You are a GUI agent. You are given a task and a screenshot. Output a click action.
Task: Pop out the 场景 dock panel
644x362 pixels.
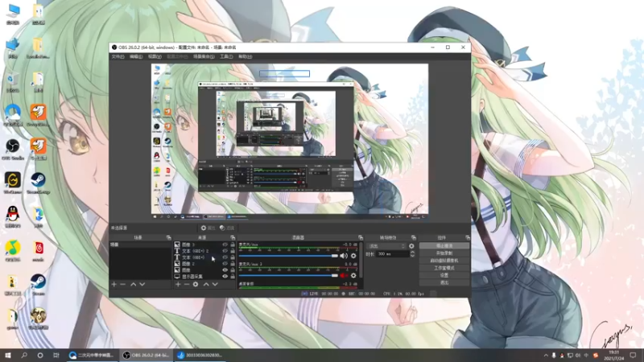tap(168, 237)
